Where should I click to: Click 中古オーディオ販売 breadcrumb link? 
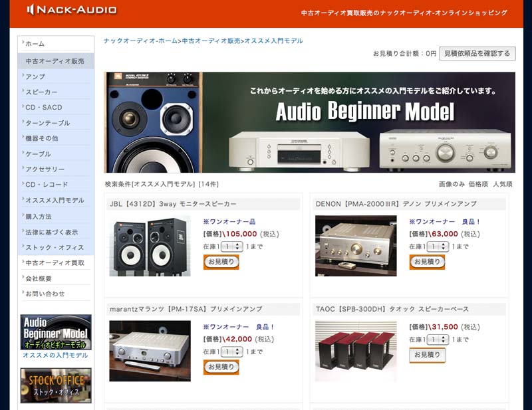(211, 41)
